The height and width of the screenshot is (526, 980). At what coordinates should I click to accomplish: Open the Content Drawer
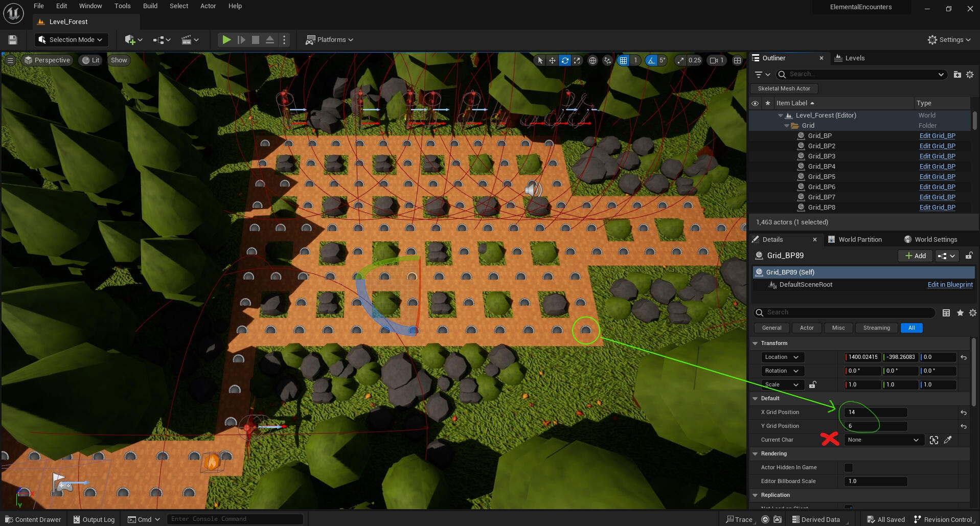(33, 519)
